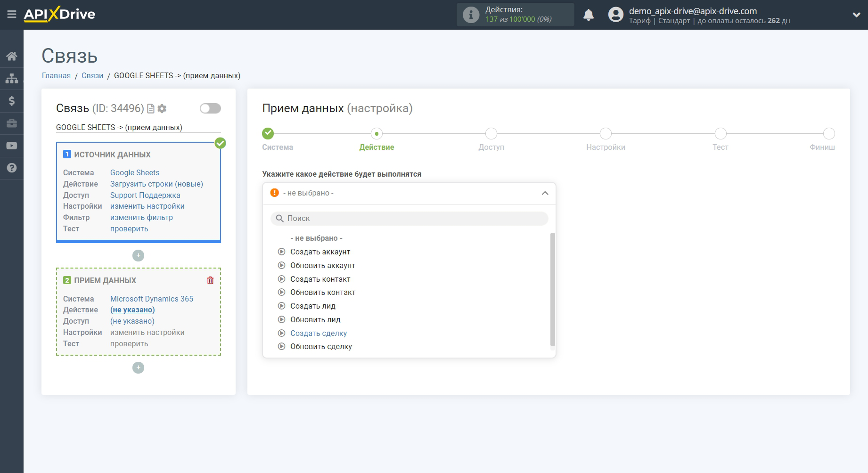The height and width of the screenshot is (473, 868).
Task: Open the hamburger menu icon
Action: click(12, 15)
